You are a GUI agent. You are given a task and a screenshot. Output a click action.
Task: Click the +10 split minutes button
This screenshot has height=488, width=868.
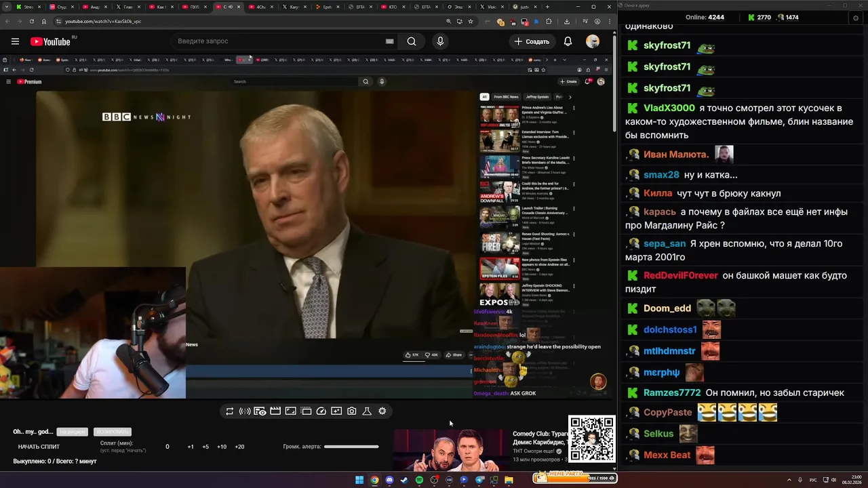[x=222, y=447]
